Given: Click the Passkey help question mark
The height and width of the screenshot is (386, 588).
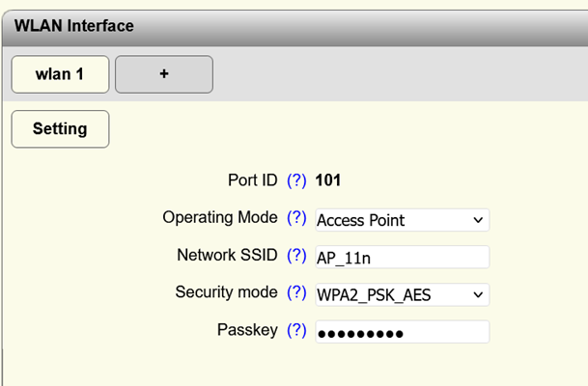Looking at the screenshot, I should click(x=296, y=330).
